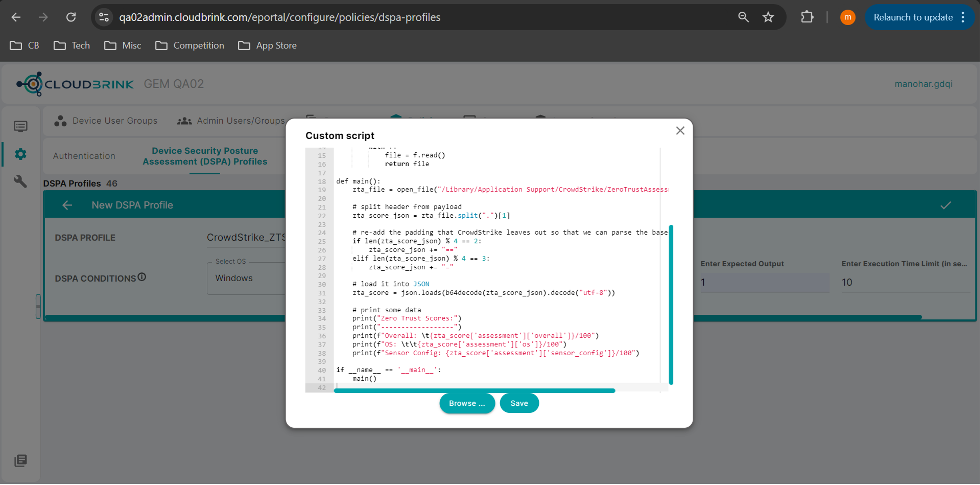Open the Device User Groups tab

106,121
